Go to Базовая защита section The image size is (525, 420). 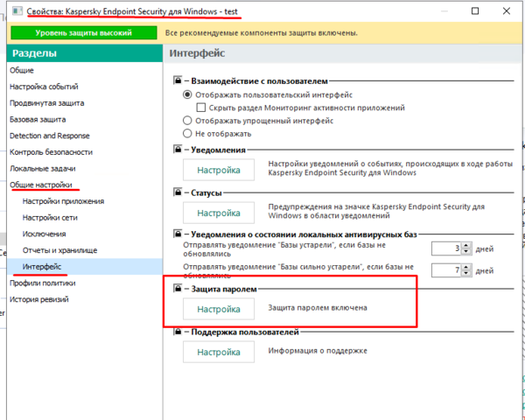pos(38,120)
